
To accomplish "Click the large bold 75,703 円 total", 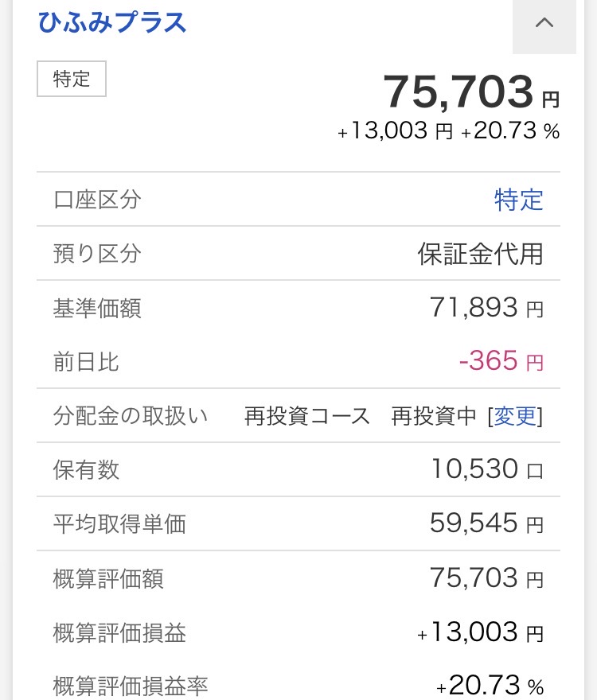I will click(x=471, y=92).
